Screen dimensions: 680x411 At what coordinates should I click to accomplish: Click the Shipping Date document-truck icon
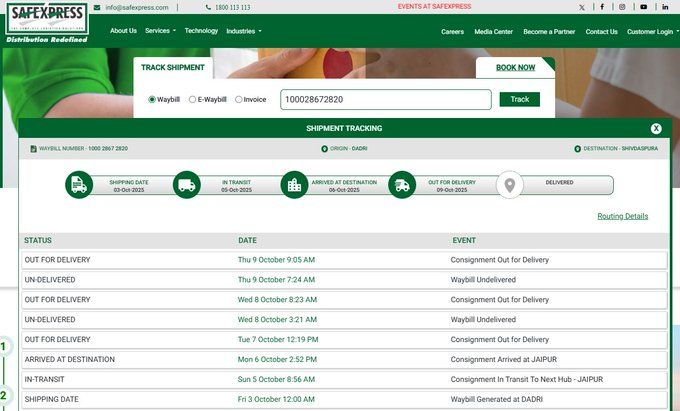point(79,185)
